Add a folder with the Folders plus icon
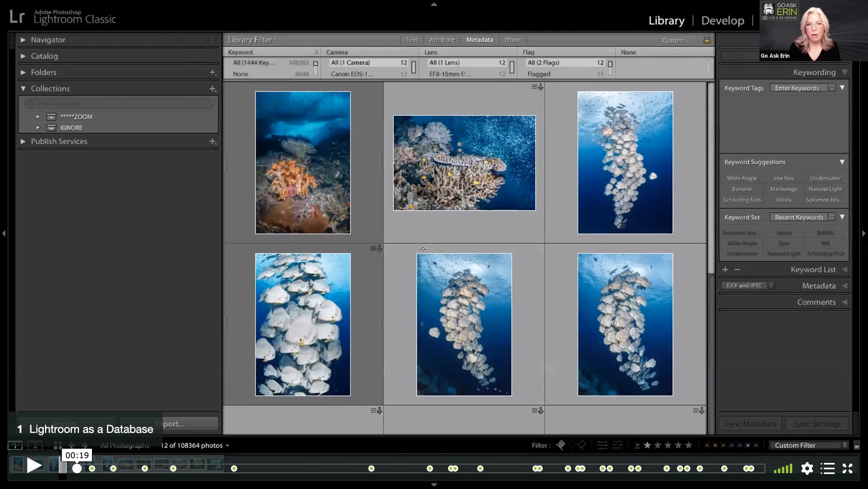This screenshot has width=868, height=489. click(213, 72)
